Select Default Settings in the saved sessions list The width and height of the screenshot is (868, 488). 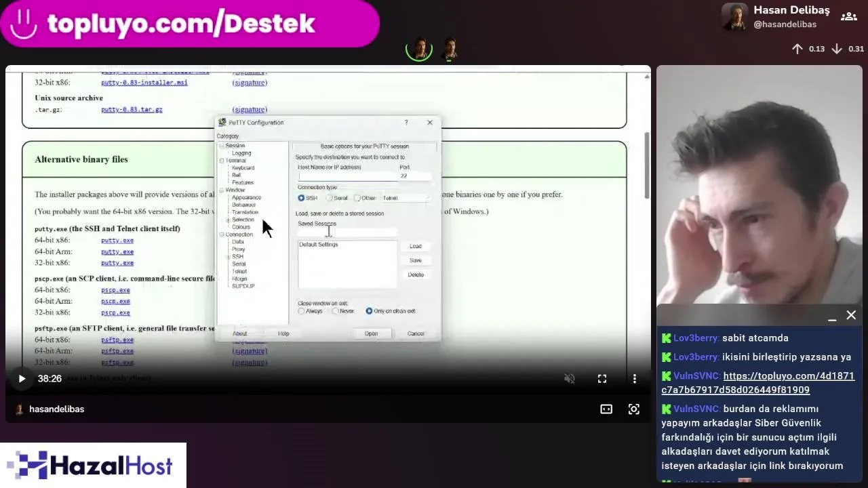[x=319, y=245]
